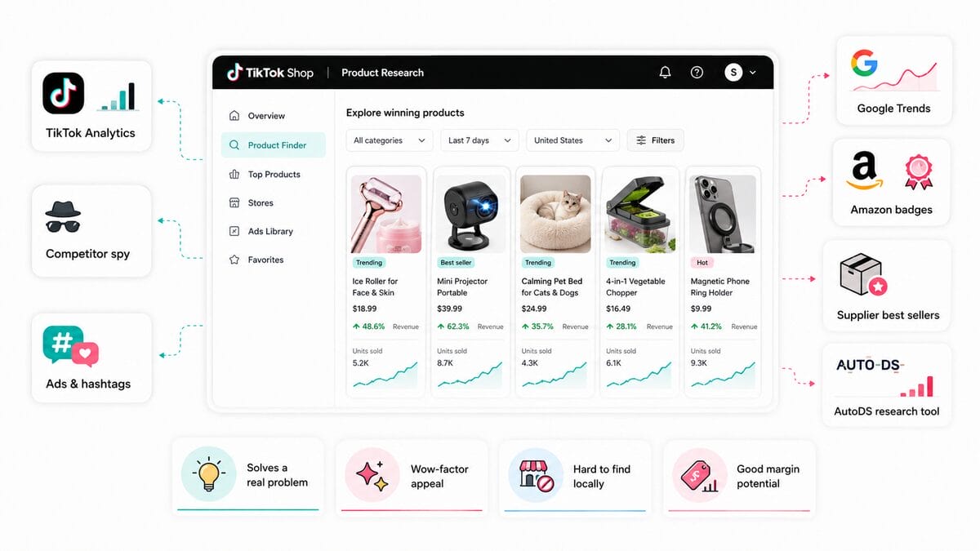Click the Vegetable Chopper product image
Screen dimensions: 980x551
[639, 214]
